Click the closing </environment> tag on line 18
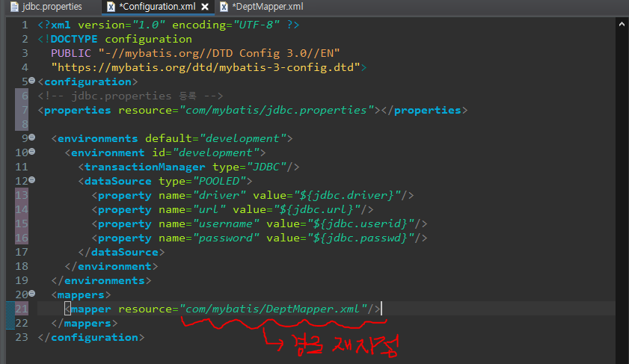This screenshot has height=364, width=629. click(x=111, y=267)
